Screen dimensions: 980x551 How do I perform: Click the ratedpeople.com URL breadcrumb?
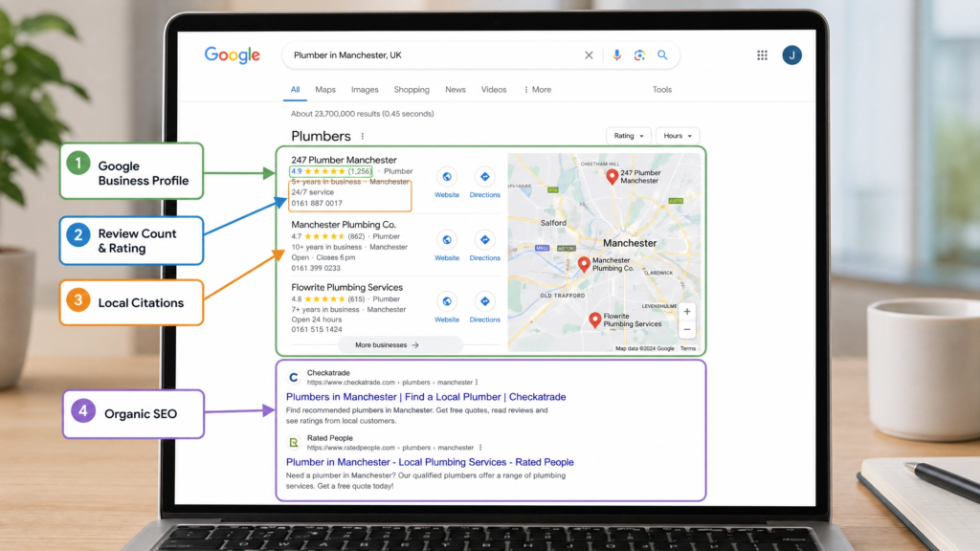coord(390,448)
